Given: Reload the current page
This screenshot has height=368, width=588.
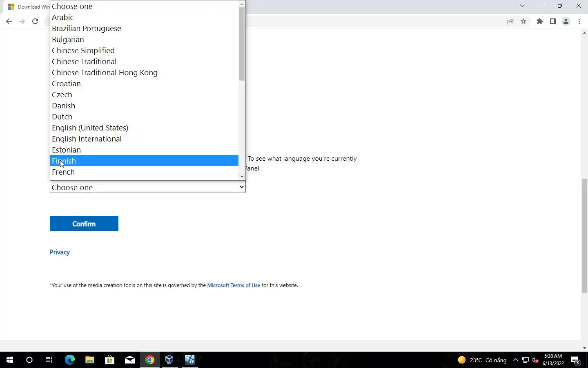Looking at the screenshot, I should click(35, 22).
